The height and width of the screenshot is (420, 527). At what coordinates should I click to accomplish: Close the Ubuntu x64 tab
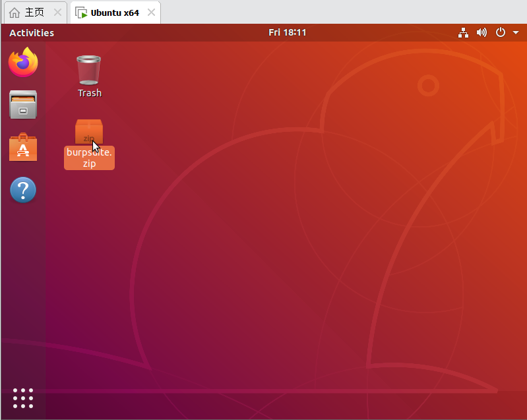click(x=152, y=13)
